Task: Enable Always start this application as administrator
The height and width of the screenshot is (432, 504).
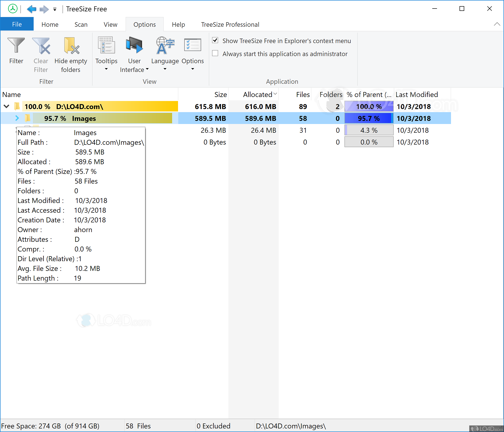Action: click(x=215, y=53)
